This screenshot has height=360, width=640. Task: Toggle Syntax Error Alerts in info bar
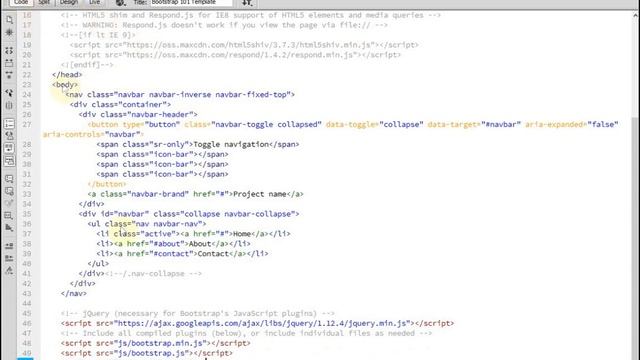tap(9, 161)
